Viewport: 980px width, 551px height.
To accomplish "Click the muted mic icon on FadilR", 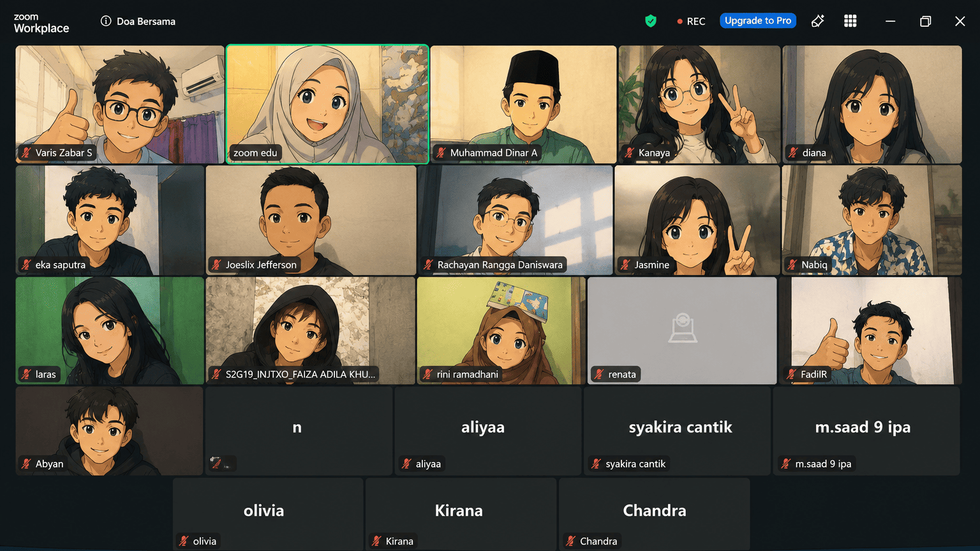I will (792, 374).
